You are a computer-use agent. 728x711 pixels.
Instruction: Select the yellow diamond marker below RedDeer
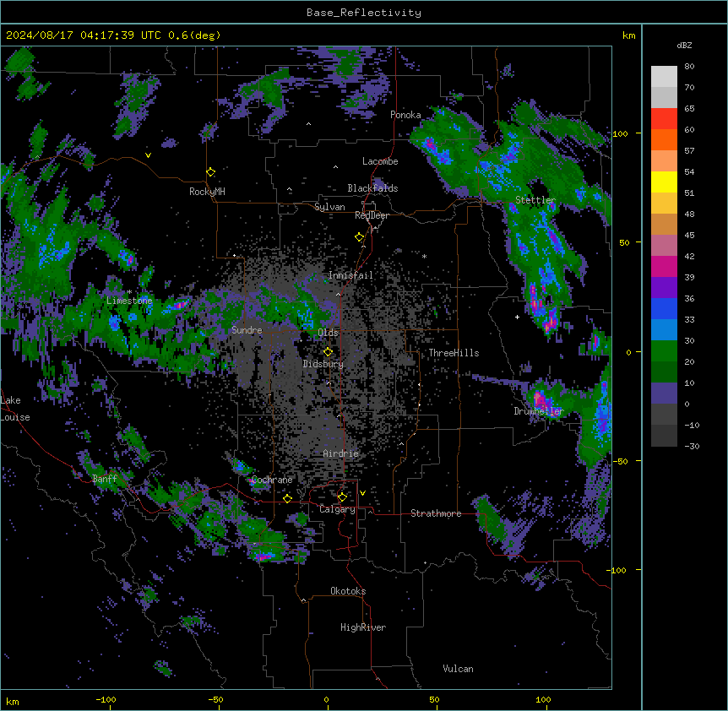360,237
